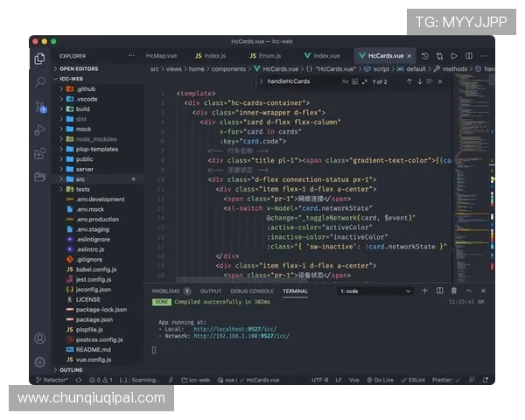The width and height of the screenshot is (525, 420).
Task: Open the Manage gear icon
Action: point(39,361)
